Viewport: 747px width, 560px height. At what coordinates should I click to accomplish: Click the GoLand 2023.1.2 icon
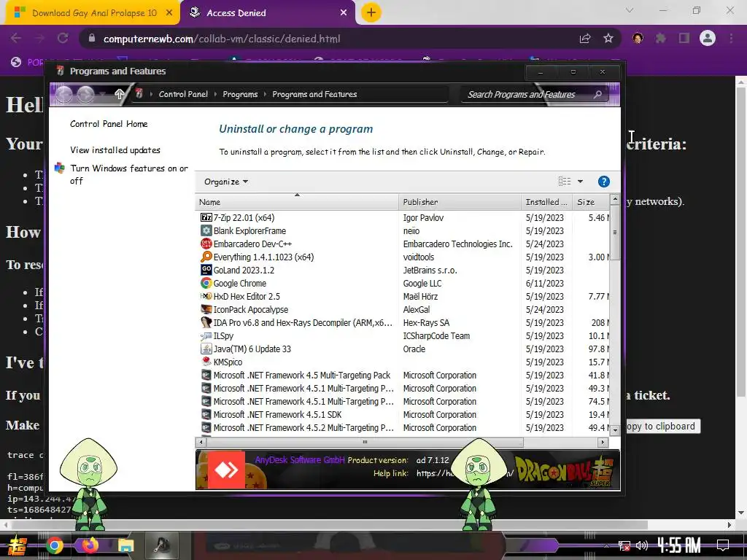click(206, 270)
